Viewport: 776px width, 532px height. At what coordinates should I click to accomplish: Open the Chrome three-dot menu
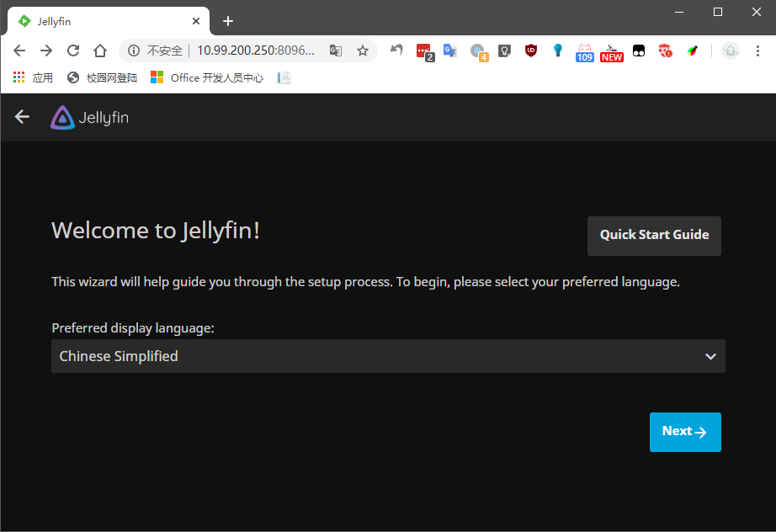click(757, 51)
